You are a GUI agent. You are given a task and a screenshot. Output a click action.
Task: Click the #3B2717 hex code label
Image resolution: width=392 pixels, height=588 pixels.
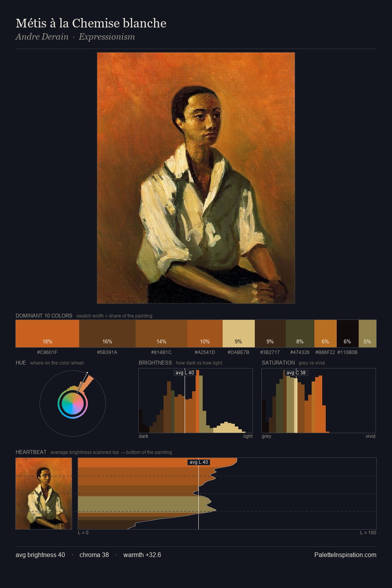pos(270,352)
